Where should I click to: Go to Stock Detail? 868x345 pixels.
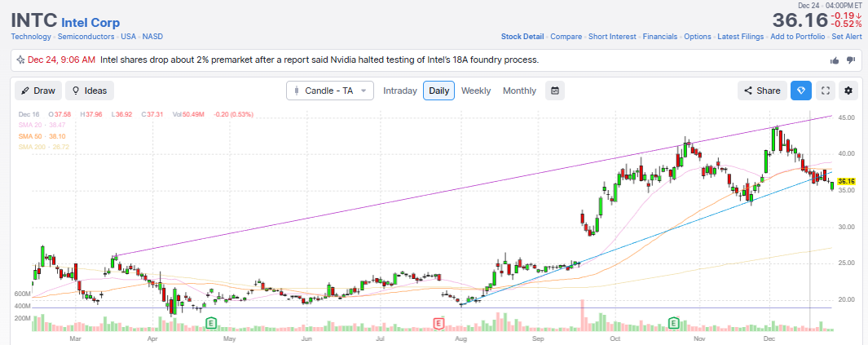(x=522, y=37)
